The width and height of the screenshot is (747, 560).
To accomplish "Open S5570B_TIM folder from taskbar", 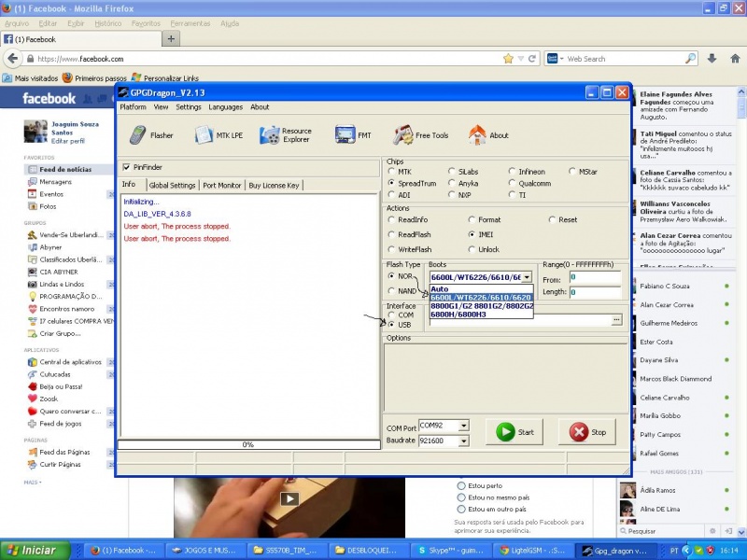I will pyautogui.click(x=286, y=551).
